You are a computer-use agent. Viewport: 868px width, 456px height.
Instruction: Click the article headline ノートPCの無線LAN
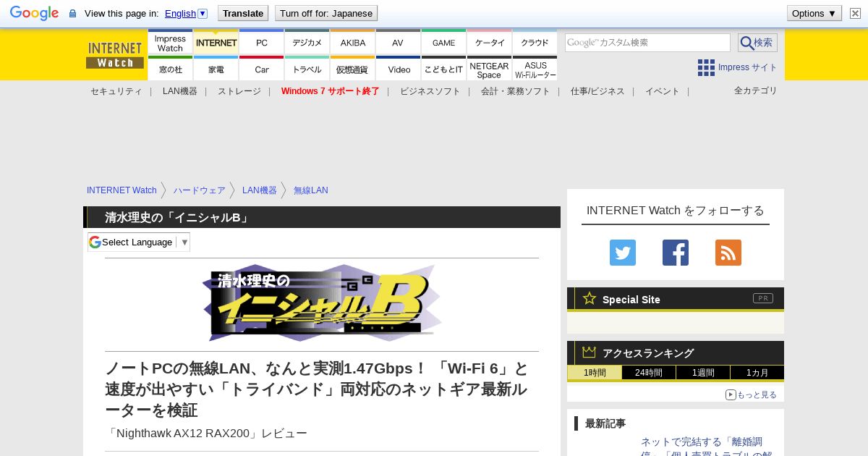[x=317, y=389]
